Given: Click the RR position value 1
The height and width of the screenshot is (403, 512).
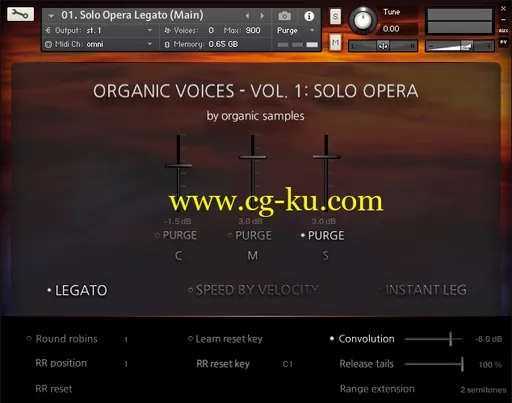Looking at the screenshot, I should [126, 364].
